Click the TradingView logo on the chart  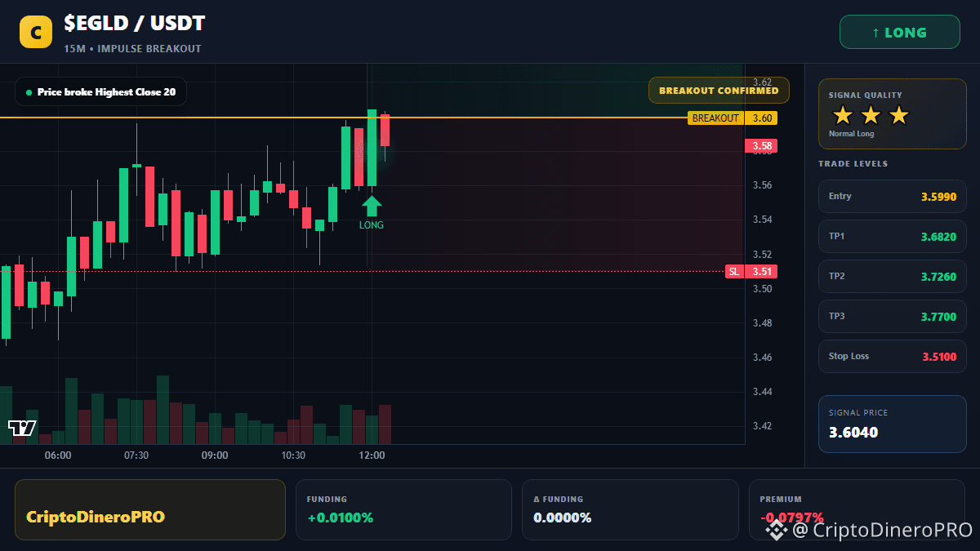pos(22,428)
